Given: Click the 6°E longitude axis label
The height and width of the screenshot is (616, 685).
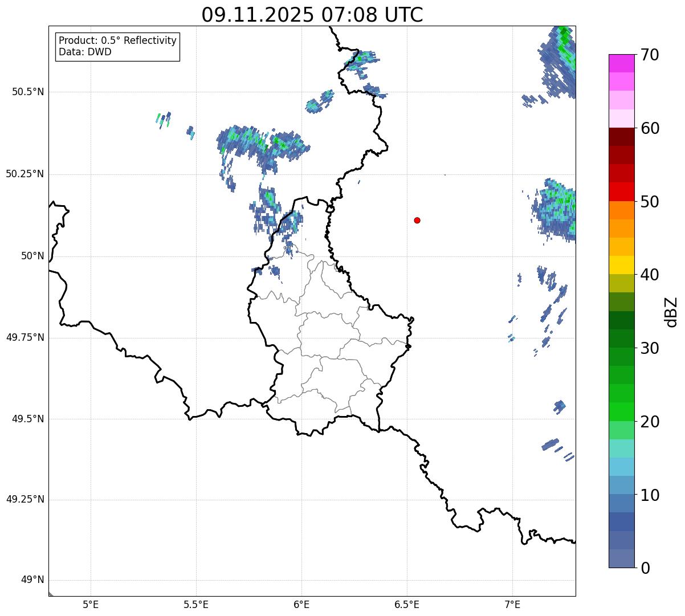Looking at the screenshot, I should [x=301, y=604].
